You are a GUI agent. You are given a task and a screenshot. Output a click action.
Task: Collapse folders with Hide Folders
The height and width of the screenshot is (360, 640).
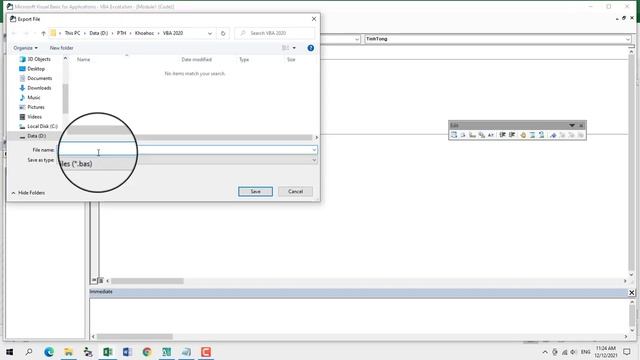(x=28, y=193)
